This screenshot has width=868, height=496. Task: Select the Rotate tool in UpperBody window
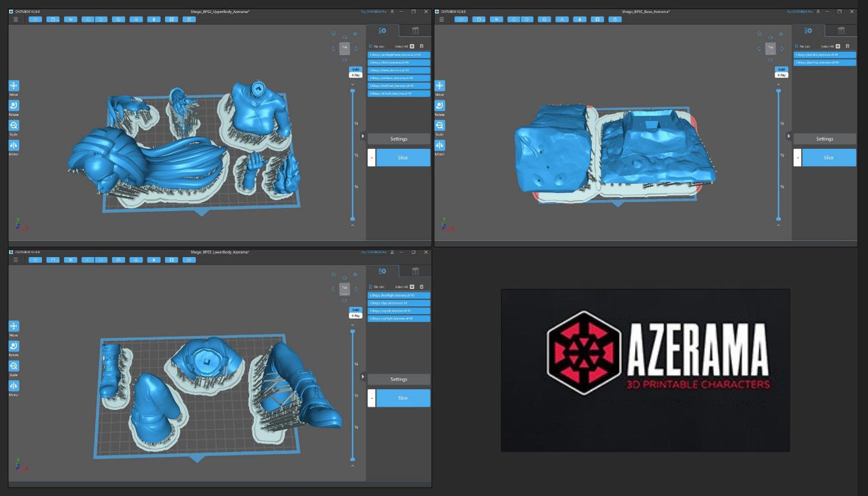[14, 106]
